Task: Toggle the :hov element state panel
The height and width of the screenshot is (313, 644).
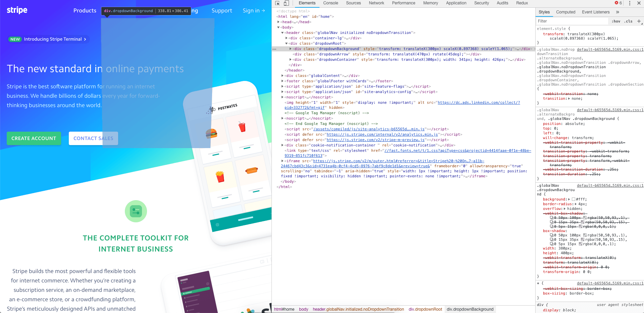Action: [616, 21]
